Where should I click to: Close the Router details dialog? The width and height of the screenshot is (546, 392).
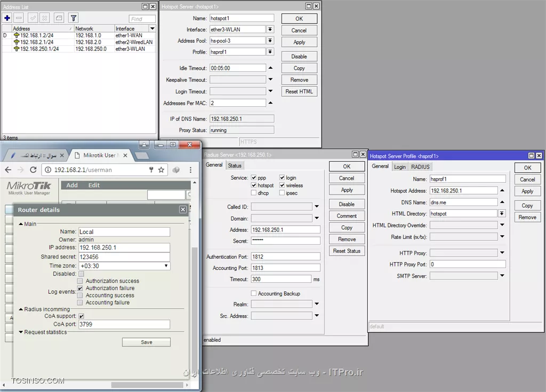(x=183, y=210)
